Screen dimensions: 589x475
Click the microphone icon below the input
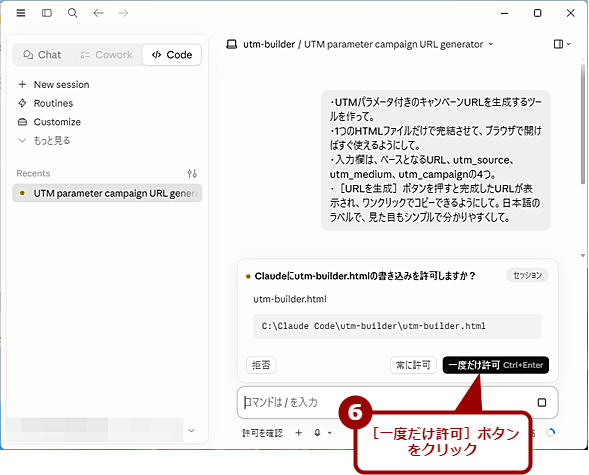coord(317,433)
